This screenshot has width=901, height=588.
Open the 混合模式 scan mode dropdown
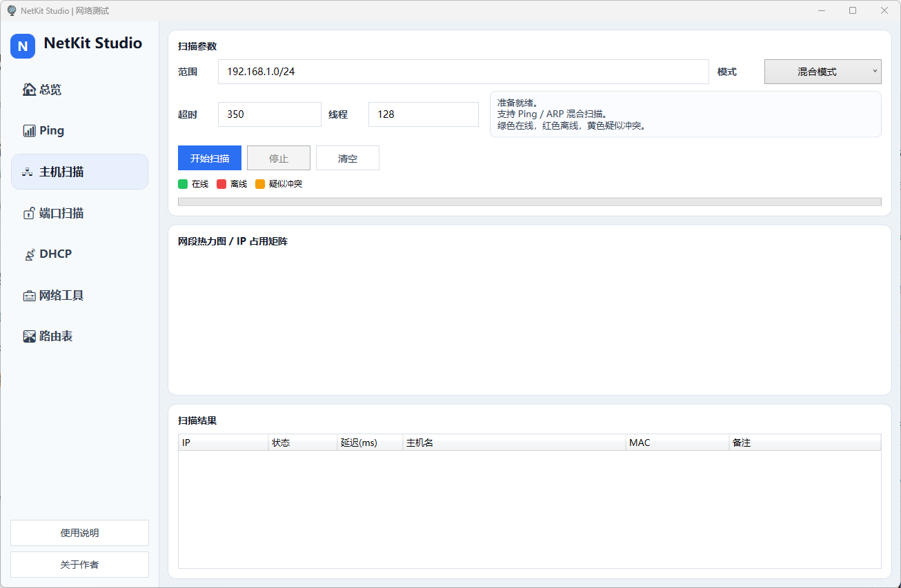822,72
